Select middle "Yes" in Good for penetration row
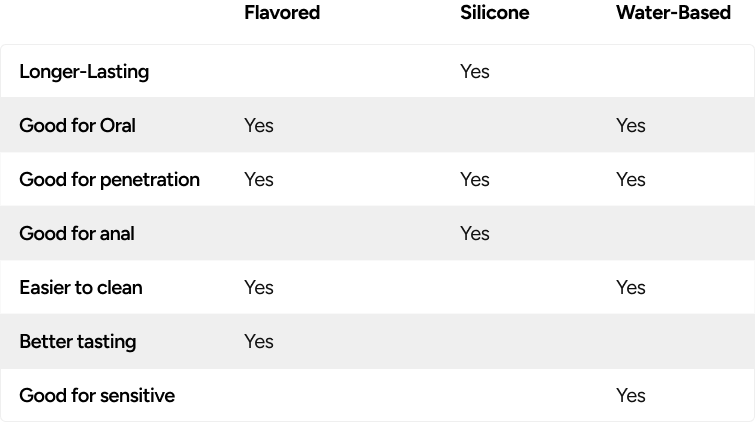755x422 pixels. point(474,180)
